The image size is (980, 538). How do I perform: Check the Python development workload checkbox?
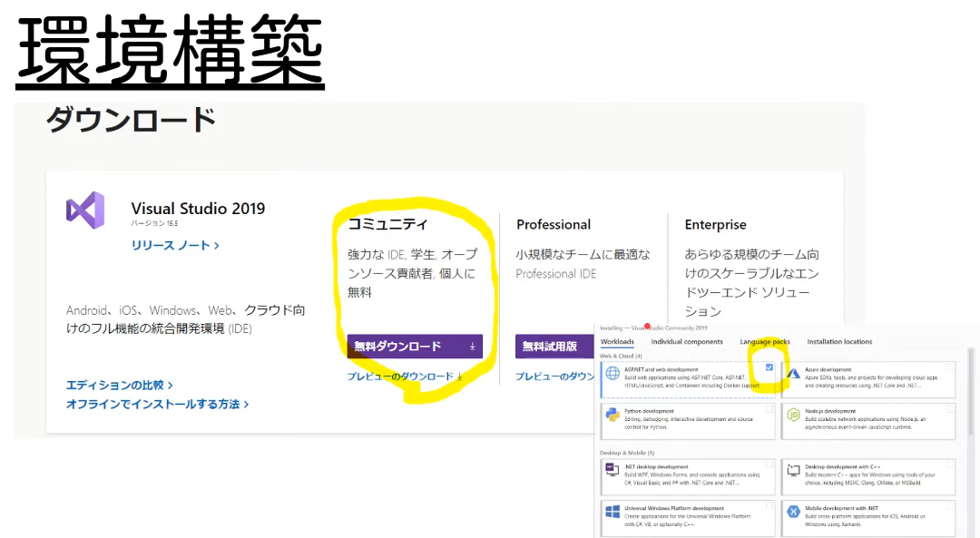pos(769,409)
